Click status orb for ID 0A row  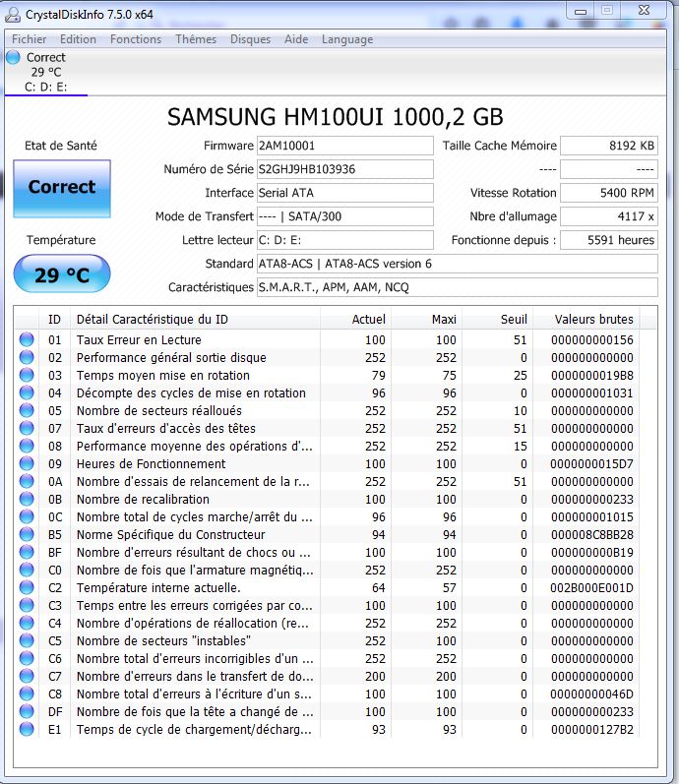[x=27, y=481]
